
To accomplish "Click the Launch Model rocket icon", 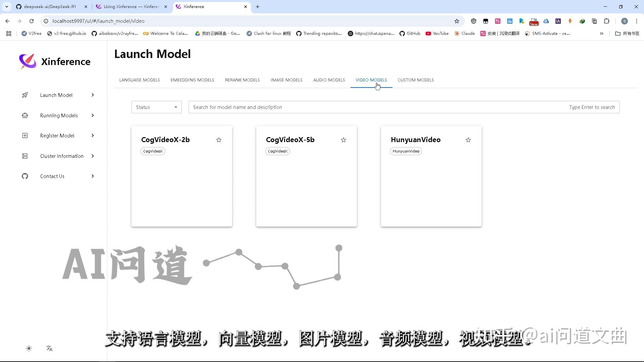I will (x=25, y=95).
